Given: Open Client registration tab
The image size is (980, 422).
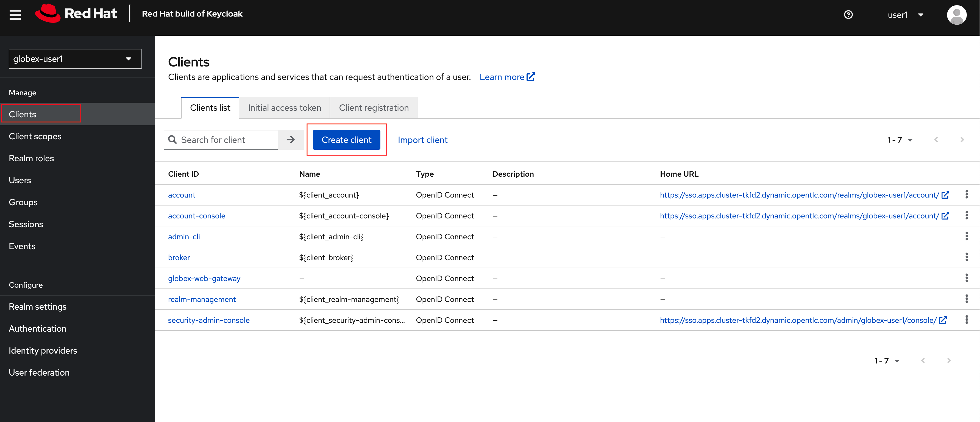Looking at the screenshot, I should click(x=374, y=107).
